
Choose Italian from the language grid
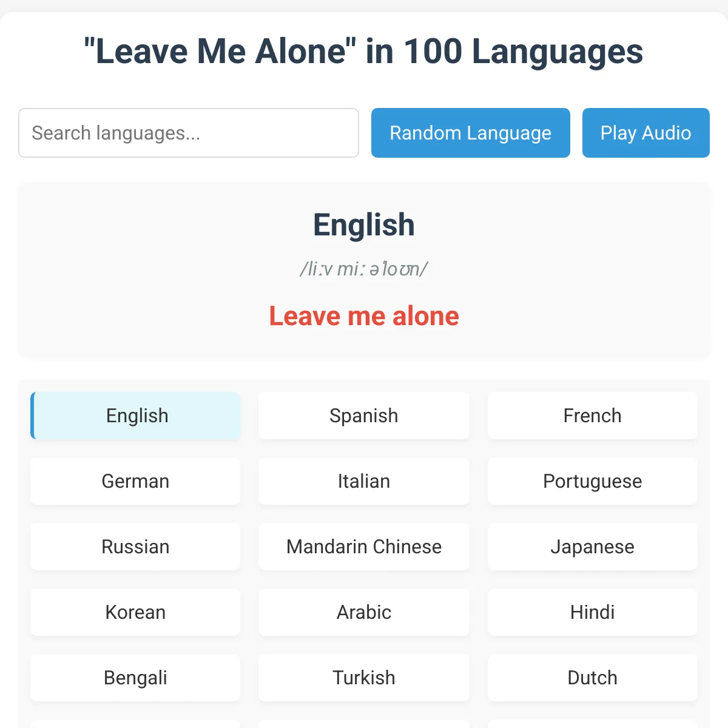tap(364, 481)
